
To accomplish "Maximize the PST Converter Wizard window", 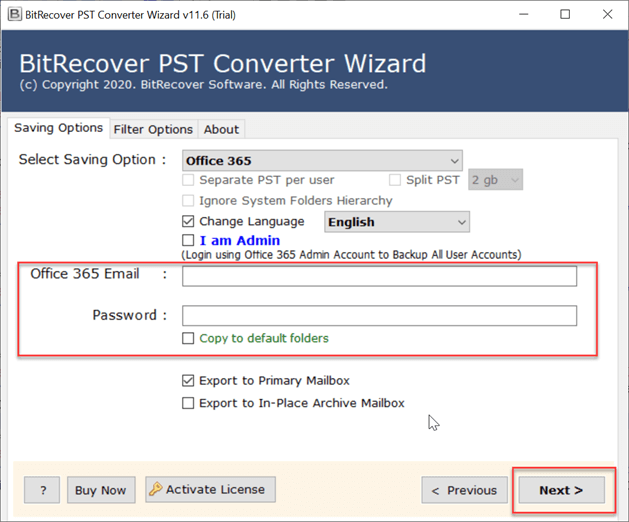I will [x=565, y=14].
